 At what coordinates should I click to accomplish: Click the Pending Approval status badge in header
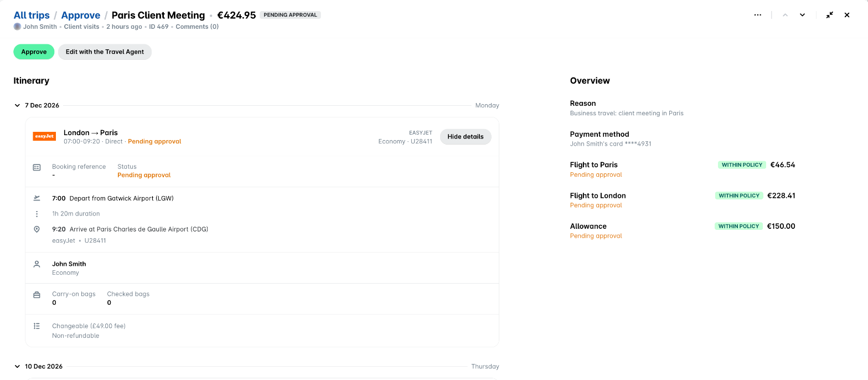(x=291, y=15)
